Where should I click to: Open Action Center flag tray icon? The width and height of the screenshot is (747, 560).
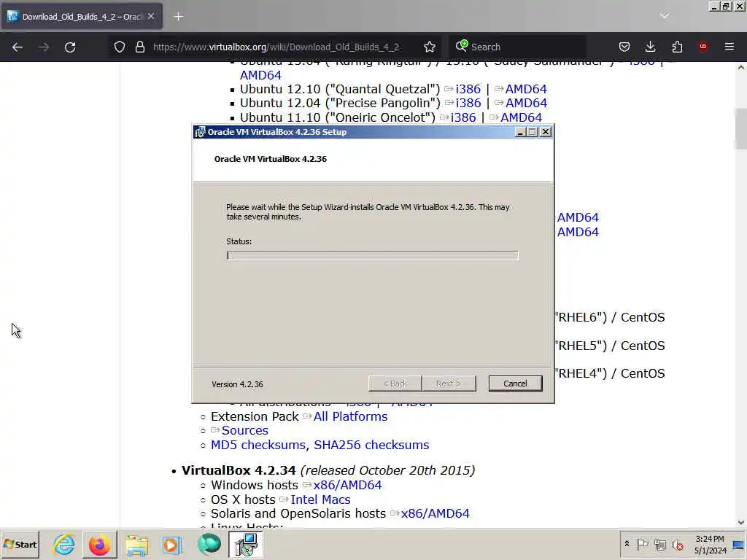coord(642,544)
